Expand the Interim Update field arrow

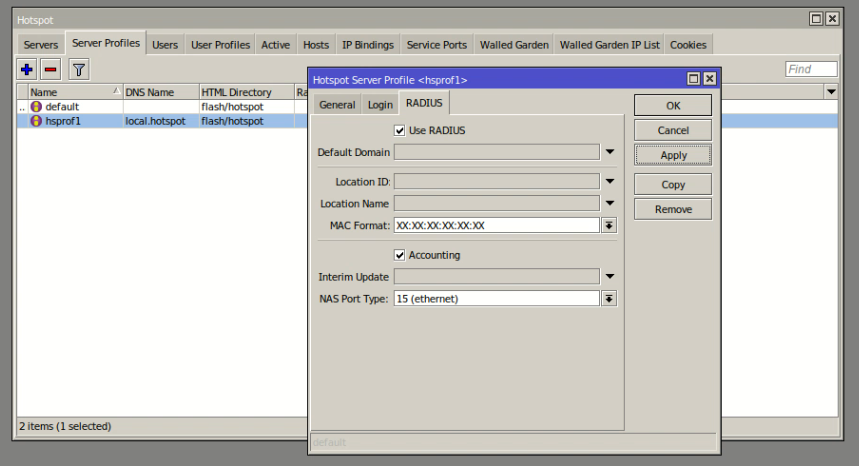coord(609,277)
